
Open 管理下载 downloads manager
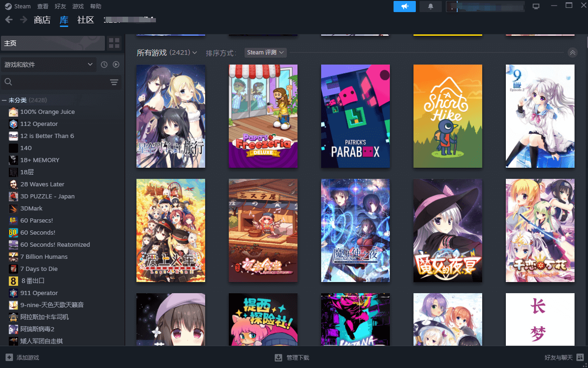pos(292,357)
